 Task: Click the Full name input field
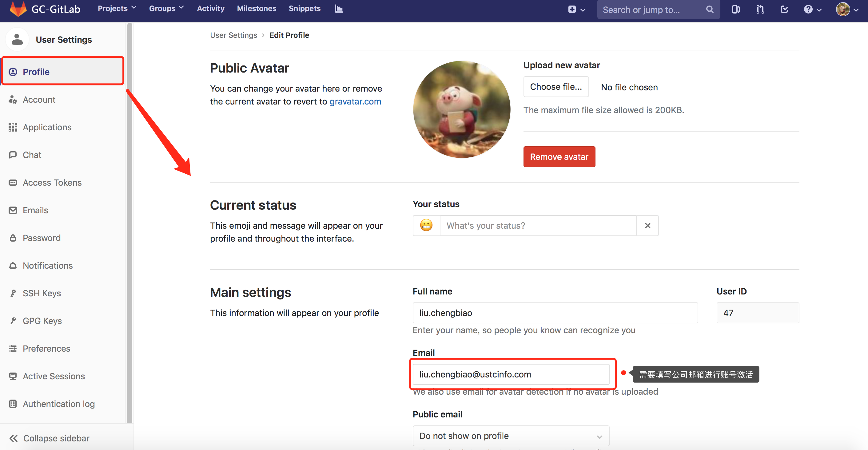pyautogui.click(x=555, y=313)
